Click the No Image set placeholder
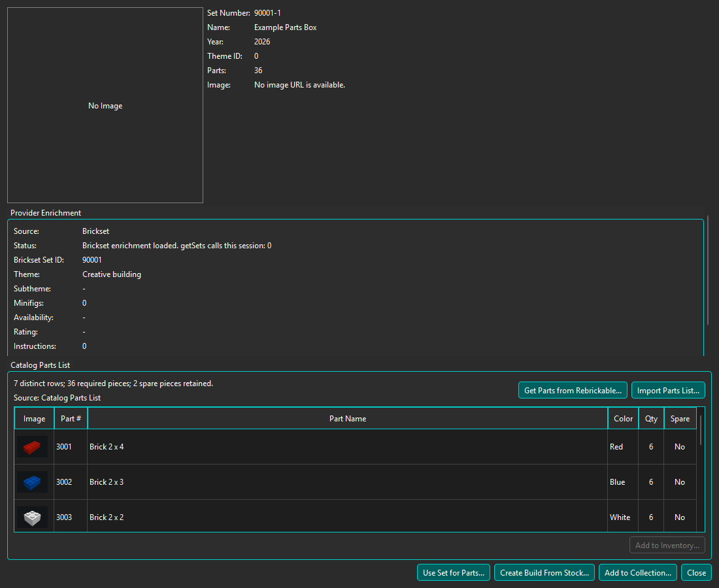The image size is (719, 588). coord(105,105)
